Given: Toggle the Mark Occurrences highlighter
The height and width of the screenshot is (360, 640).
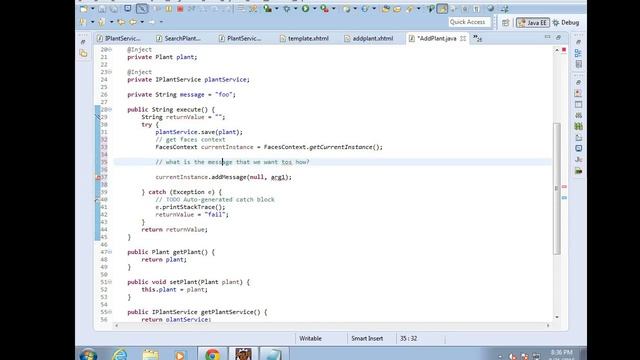Looking at the screenshot, I should [442, 9].
